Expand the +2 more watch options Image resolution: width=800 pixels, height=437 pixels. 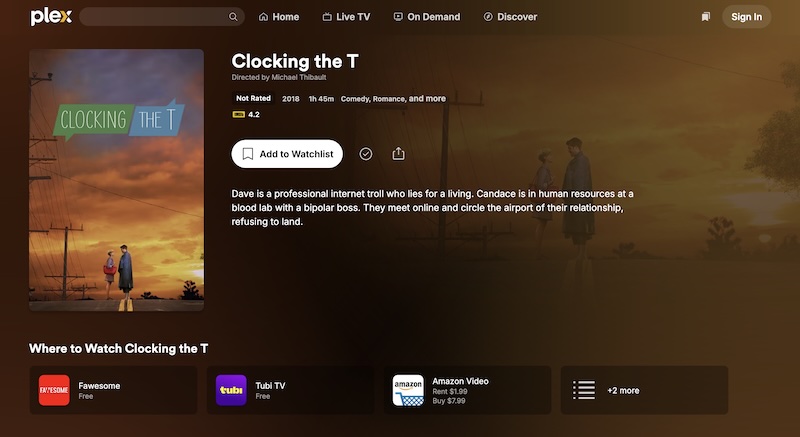pos(644,390)
